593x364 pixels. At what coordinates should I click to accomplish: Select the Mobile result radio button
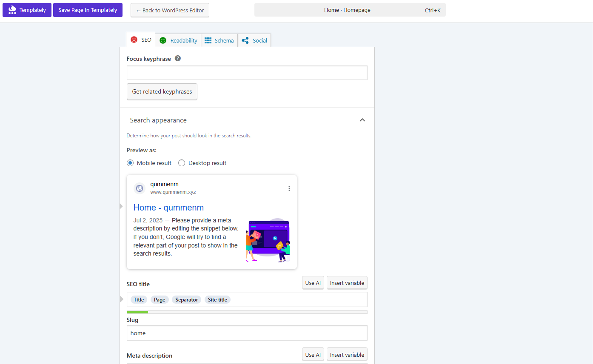tap(130, 163)
